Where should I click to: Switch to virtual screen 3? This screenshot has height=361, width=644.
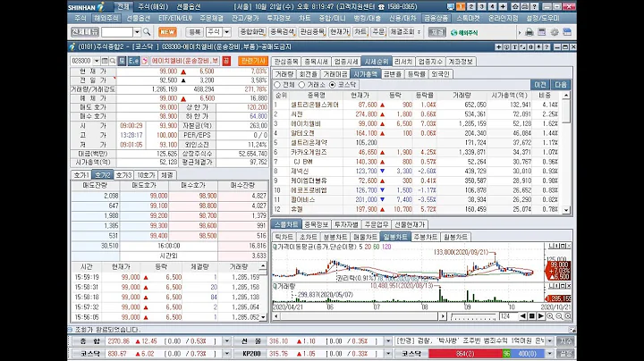(x=482, y=6)
